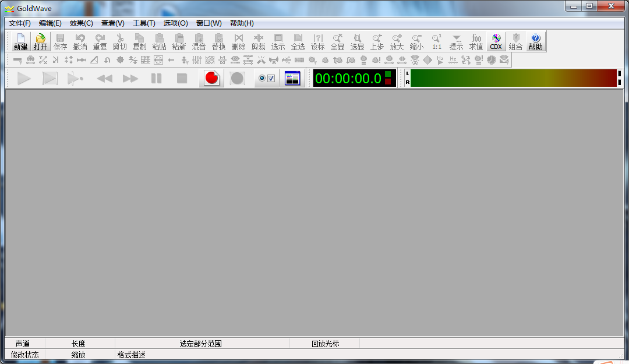Open the 工具(T) tools menu
629x364 pixels.
coord(144,23)
